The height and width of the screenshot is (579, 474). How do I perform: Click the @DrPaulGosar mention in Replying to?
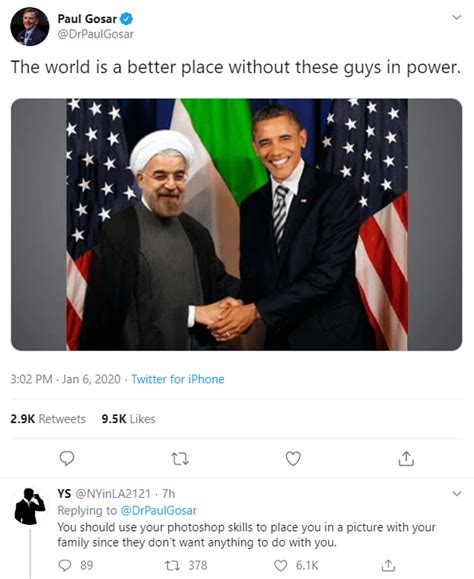(x=159, y=510)
